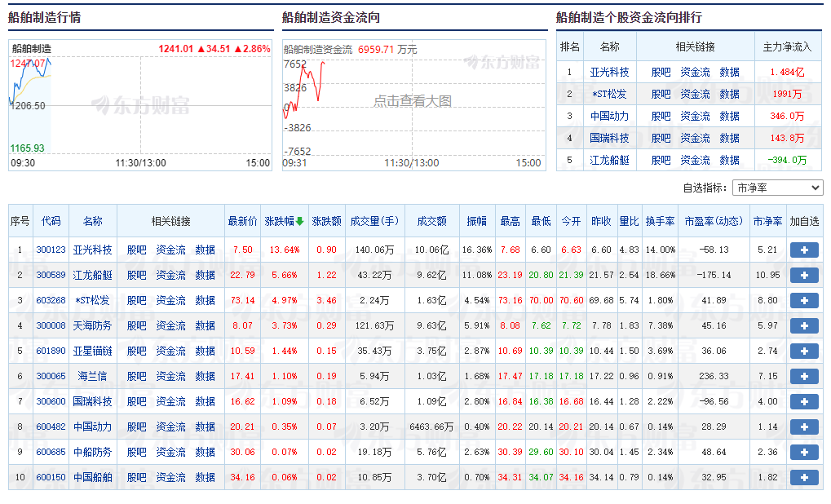Open the 自选指标 市净率 dropdown
This screenshot has width=831, height=504.
777,188
